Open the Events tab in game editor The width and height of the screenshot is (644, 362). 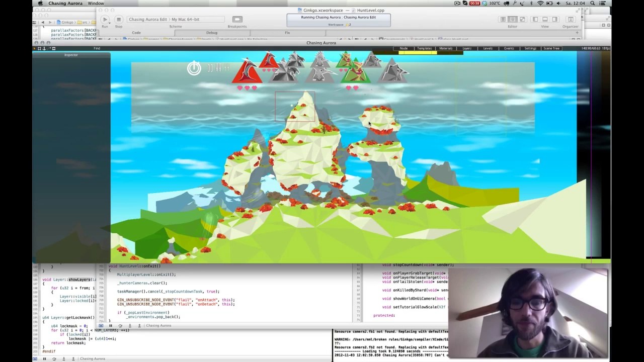[509, 48]
